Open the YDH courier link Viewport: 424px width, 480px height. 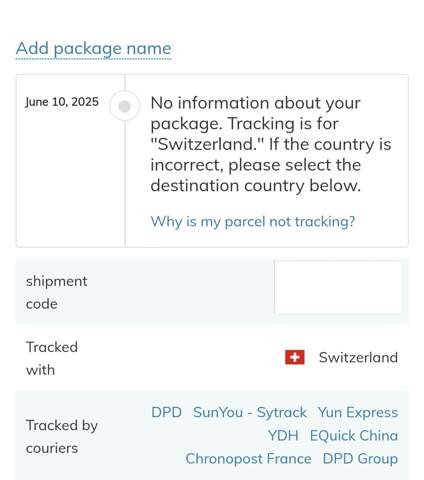pos(283,436)
